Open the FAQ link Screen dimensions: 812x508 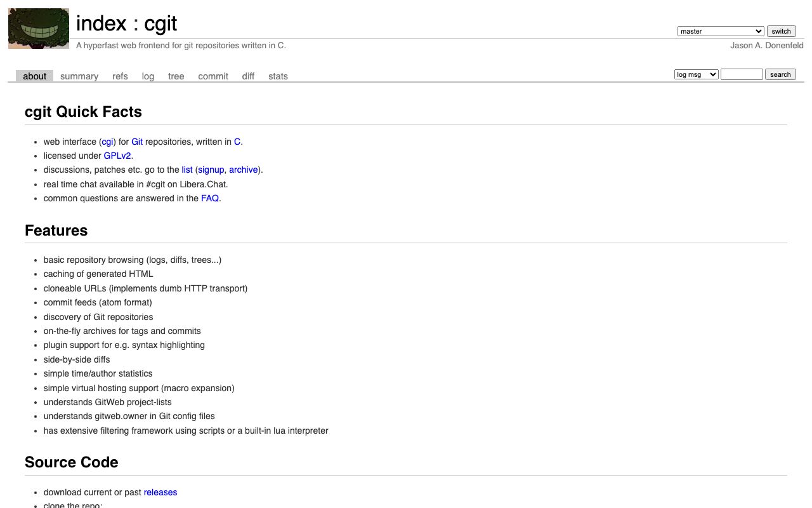coord(210,198)
